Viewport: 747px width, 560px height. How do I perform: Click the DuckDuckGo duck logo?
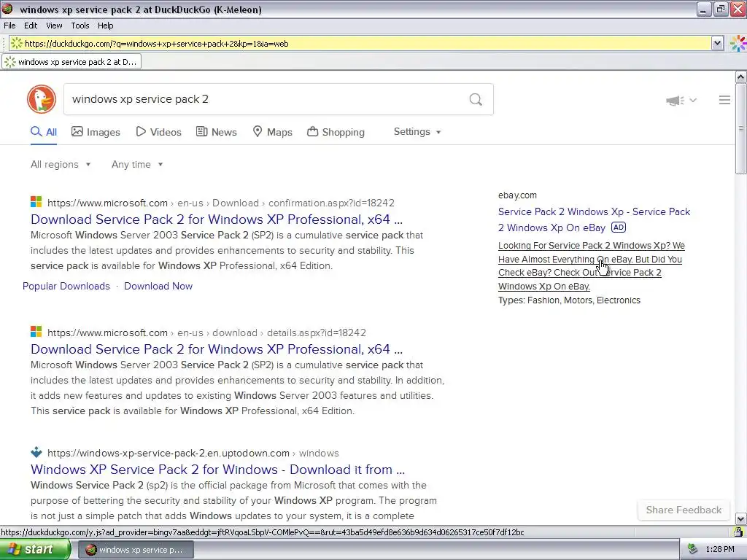pos(42,99)
